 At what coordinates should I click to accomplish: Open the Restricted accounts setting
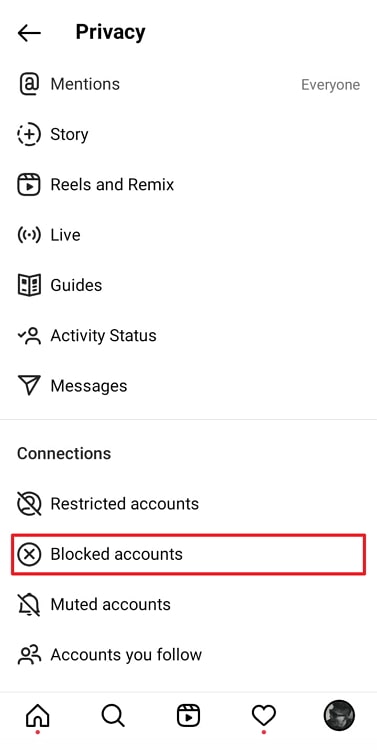(x=188, y=504)
